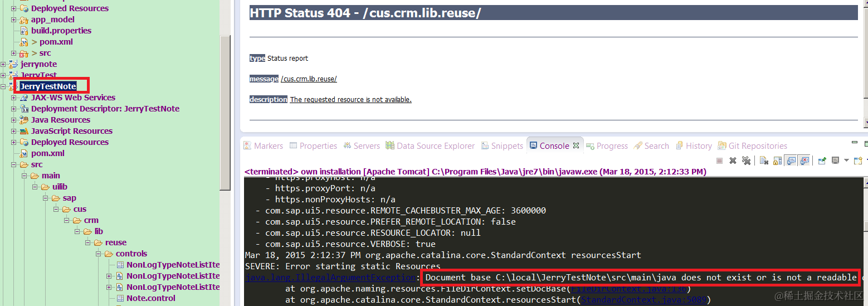The width and height of the screenshot is (868, 306).
Task: Select the sap folder in tree
Action: pyautogui.click(x=70, y=198)
